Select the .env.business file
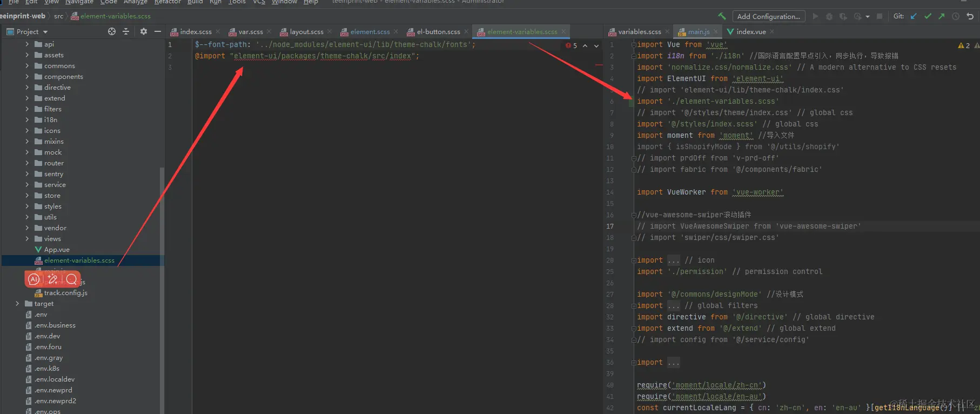This screenshot has height=414, width=980. [55, 325]
